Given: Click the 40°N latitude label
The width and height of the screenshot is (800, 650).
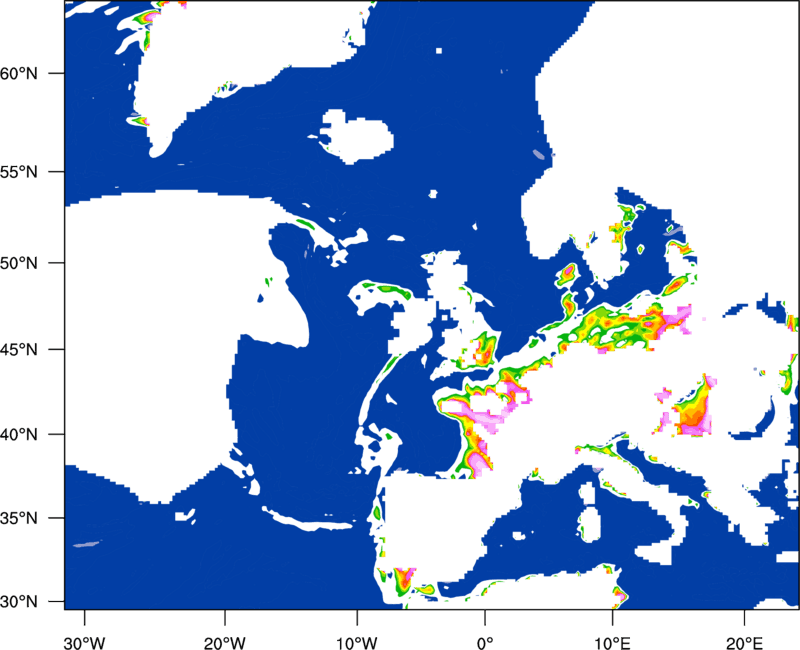Looking at the screenshot, I should pyautogui.click(x=19, y=435).
